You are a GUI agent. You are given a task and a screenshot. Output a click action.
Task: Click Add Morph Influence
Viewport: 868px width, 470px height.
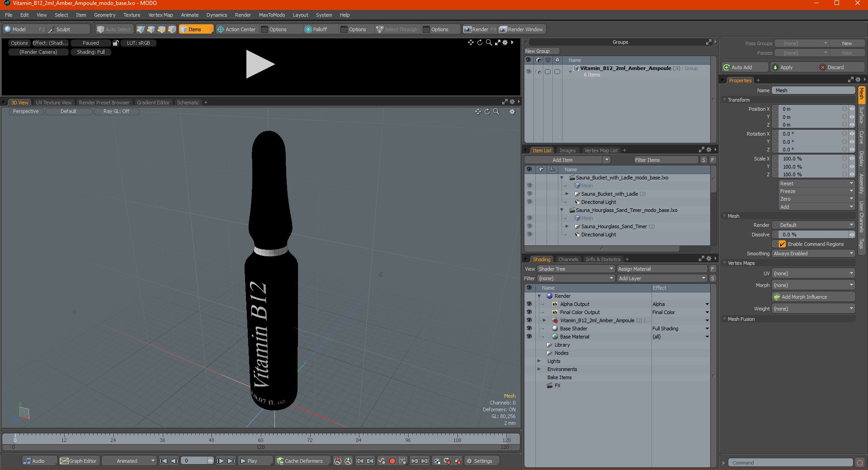click(x=813, y=297)
